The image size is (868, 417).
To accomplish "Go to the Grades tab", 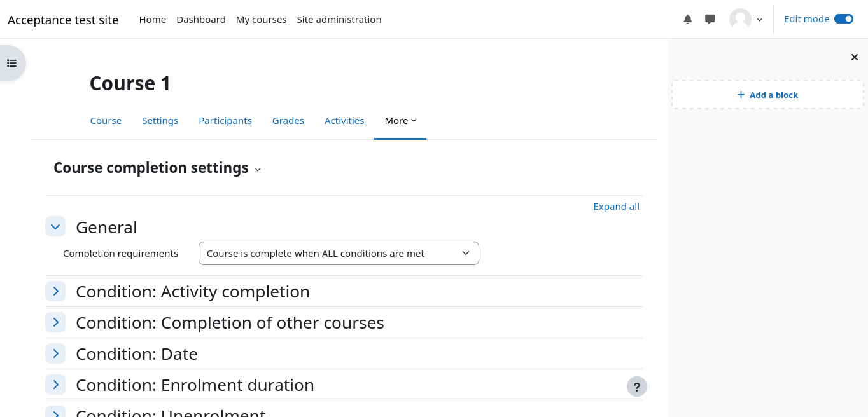I will coord(288,121).
